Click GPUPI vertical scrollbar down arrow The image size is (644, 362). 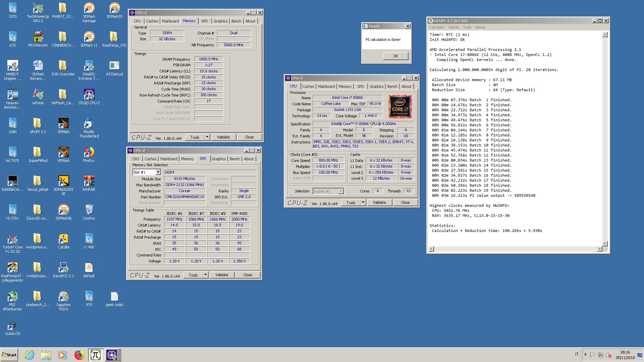[x=605, y=244]
